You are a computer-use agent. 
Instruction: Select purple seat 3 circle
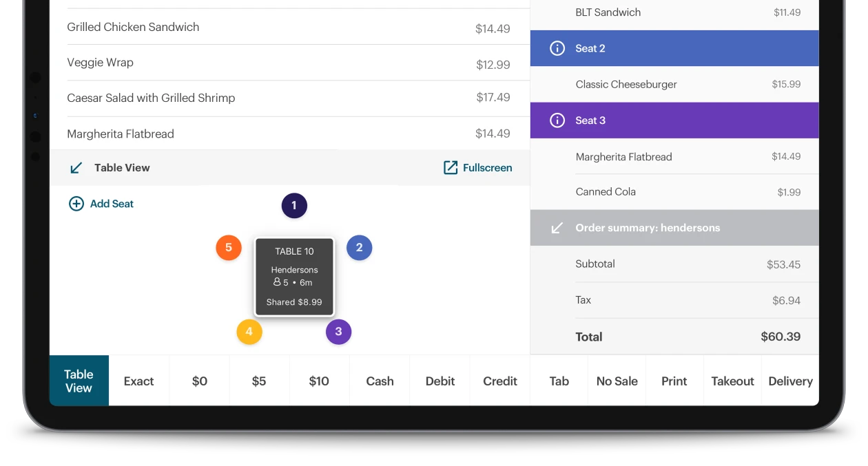tap(338, 332)
